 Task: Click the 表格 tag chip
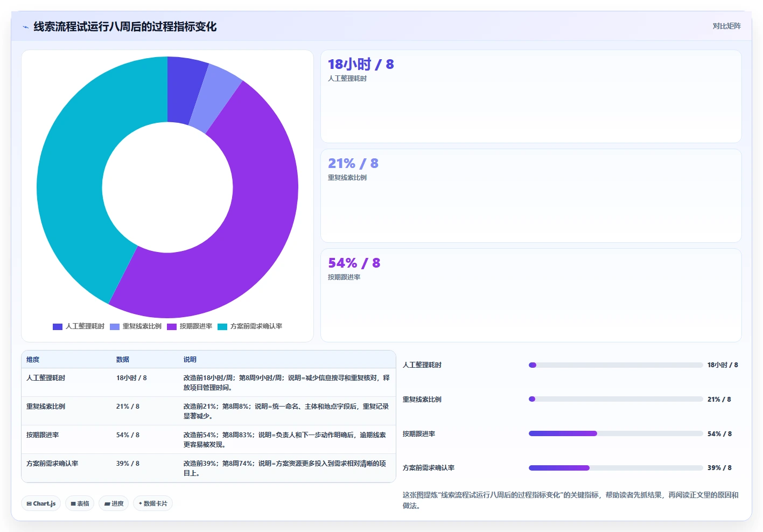[x=80, y=503]
